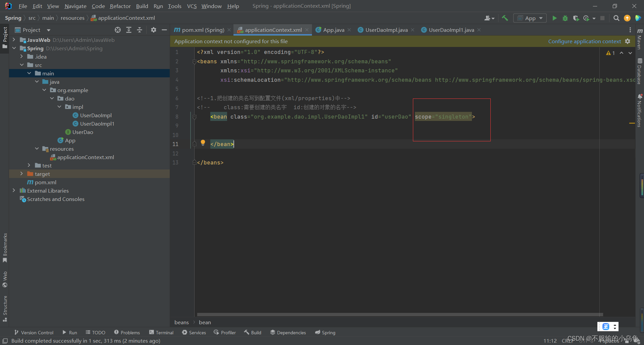Open Project panel settings gear
644x345 pixels.
tap(154, 30)
